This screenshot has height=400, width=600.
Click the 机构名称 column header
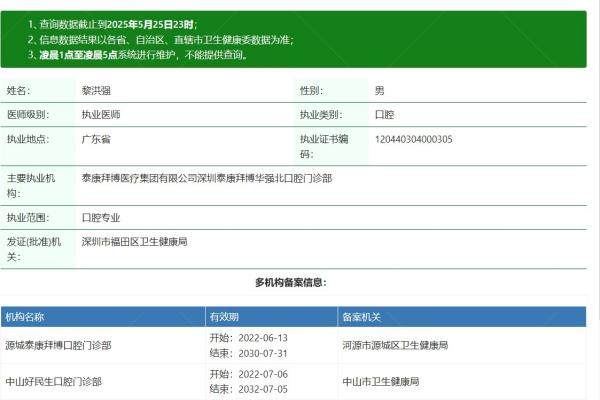(x=24, y=317)
